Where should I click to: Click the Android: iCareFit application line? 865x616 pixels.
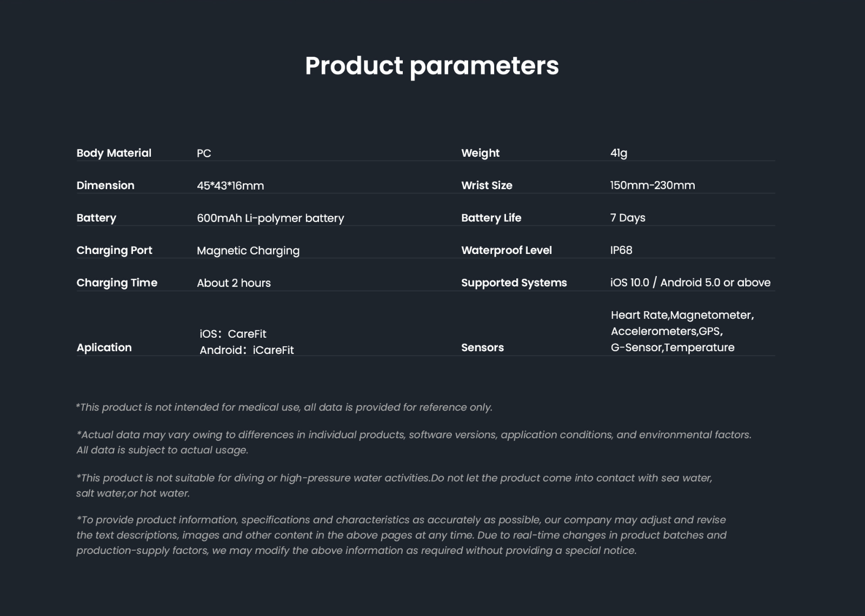point(247,350)
